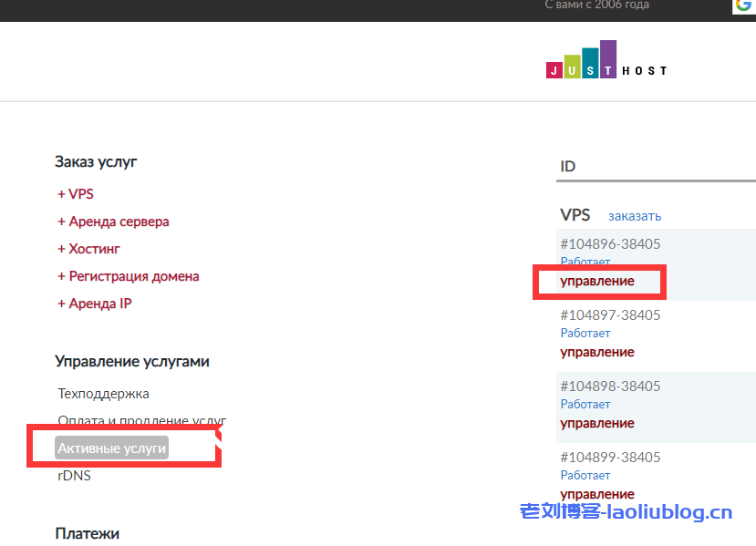Click the Google icon in the top corner
This screenshot has width=756, height=546.
[745, 7]
